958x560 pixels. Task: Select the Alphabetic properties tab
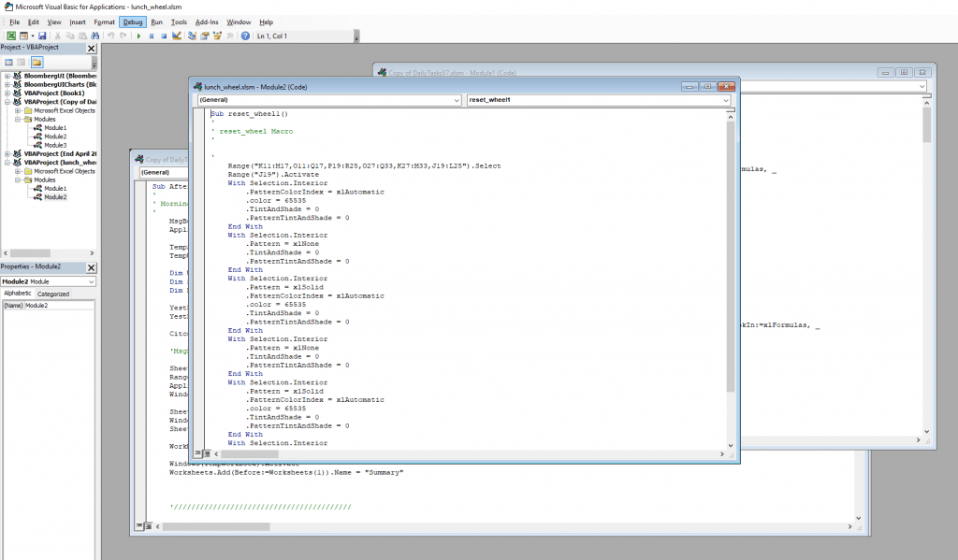coord(17,294)
